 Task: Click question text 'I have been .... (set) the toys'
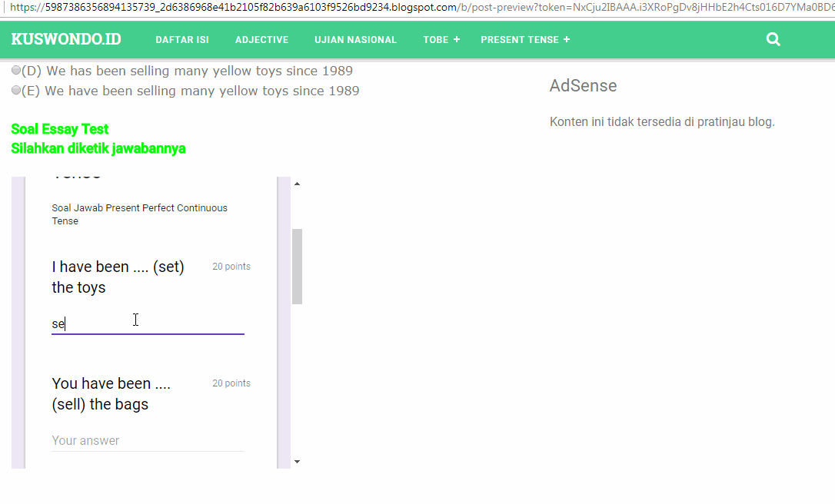click(118, 277)
